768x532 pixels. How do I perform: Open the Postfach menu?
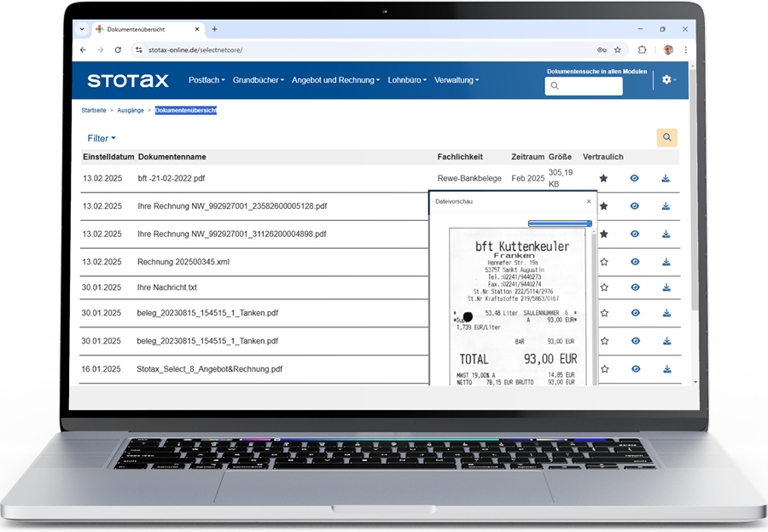coord(207,80)
